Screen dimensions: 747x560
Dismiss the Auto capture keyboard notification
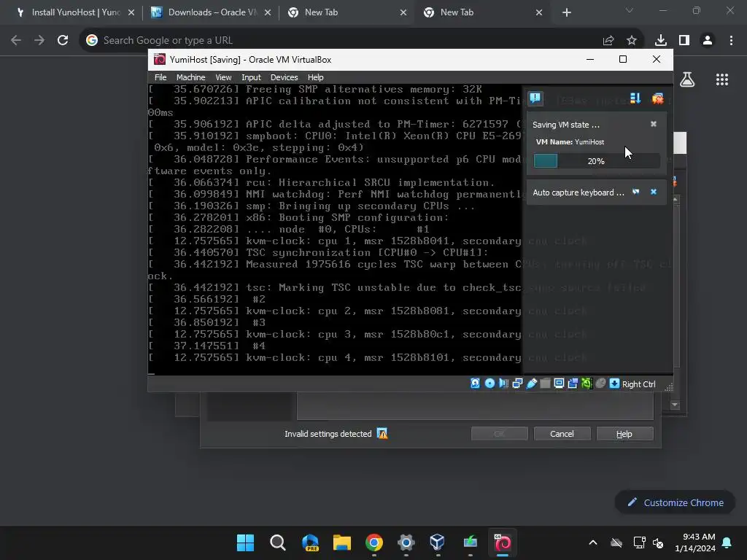[x=654, y=192]
